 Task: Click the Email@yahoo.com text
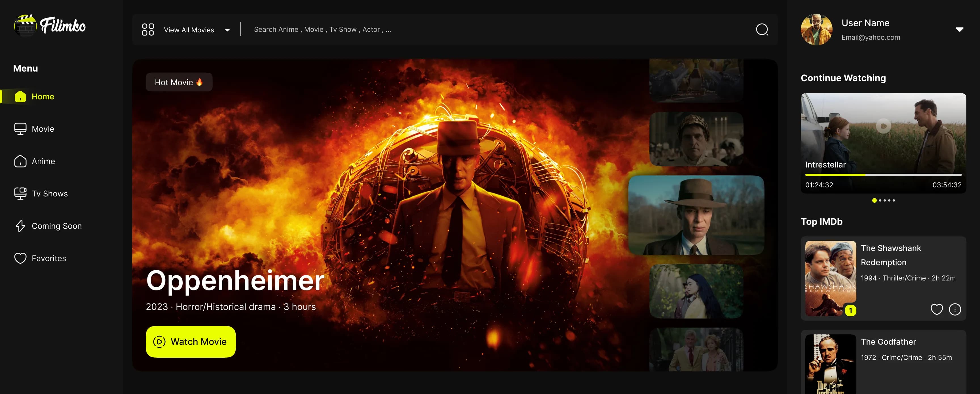871,37
